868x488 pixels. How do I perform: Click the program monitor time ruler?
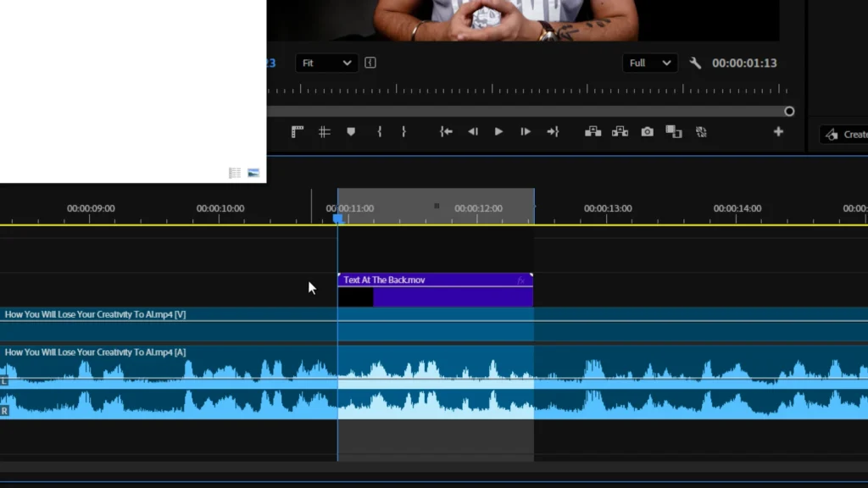tap(529, 89)
